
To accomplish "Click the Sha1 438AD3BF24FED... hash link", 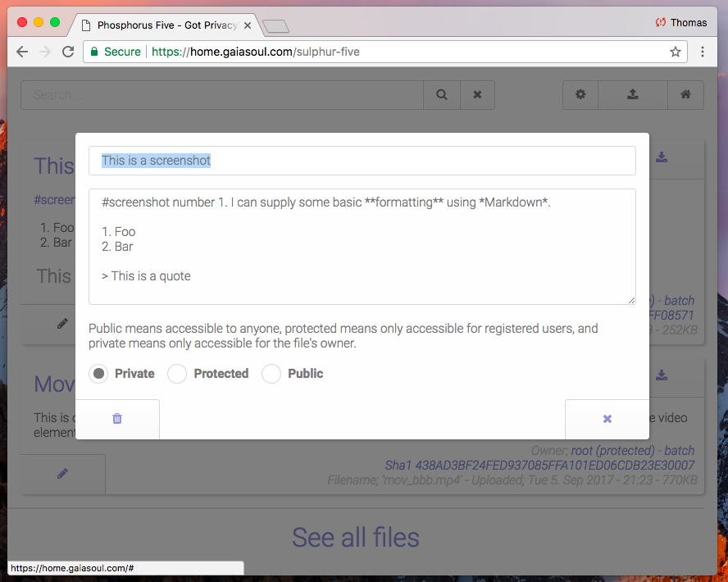I will pyautogui.click(x=539, y=465).
